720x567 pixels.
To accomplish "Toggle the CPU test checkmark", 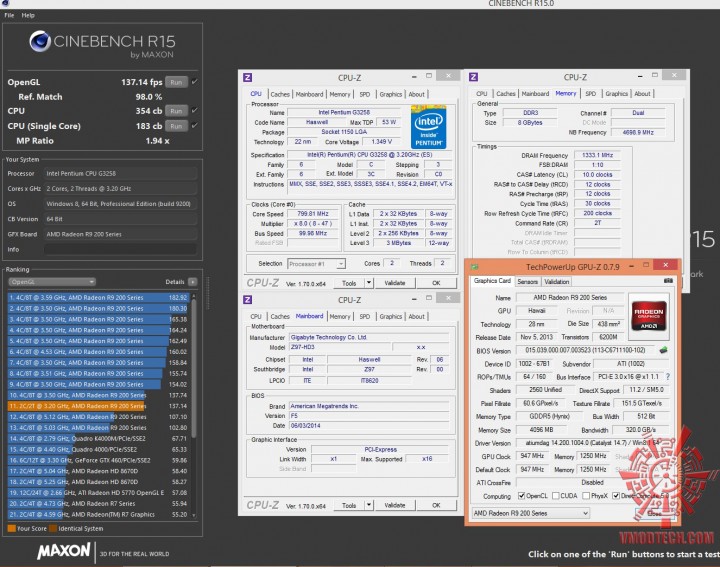I will click(195, 110).
